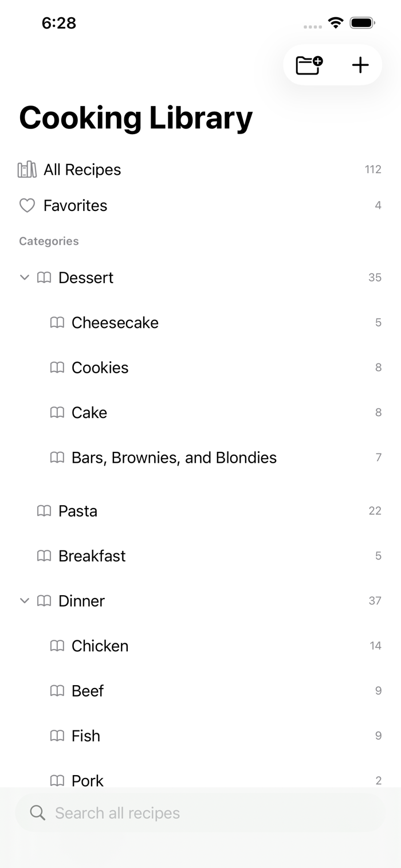Tap the new folder icon
The height and width of the screenshot is (868, 401).
(x=309, y=65)
